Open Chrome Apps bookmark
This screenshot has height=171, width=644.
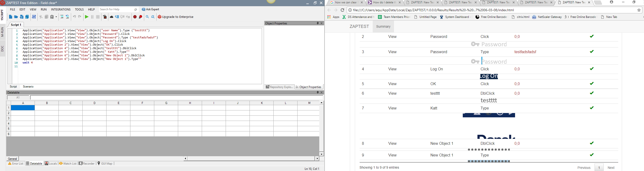click(333, 17)
